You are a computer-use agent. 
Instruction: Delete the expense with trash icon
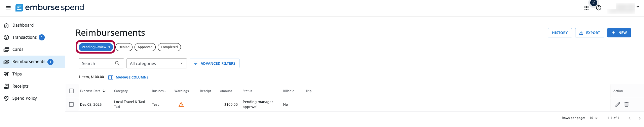(627, 104)
